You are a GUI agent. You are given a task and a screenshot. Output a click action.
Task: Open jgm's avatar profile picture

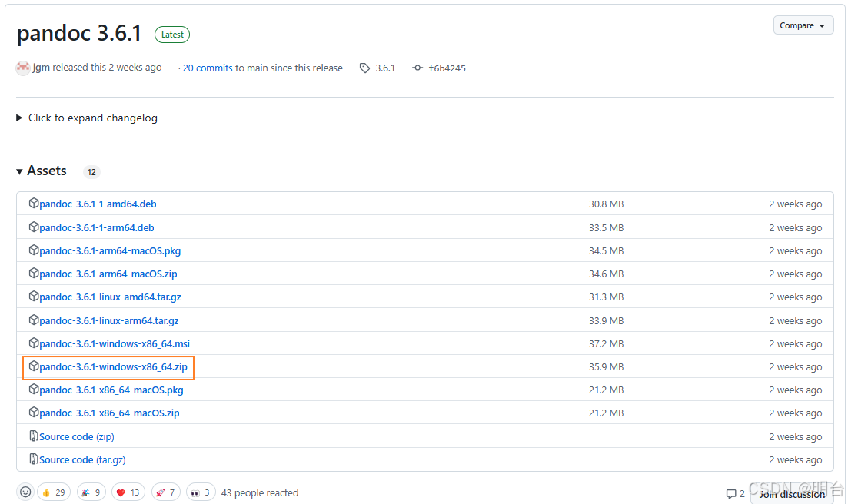click(23, 68)
